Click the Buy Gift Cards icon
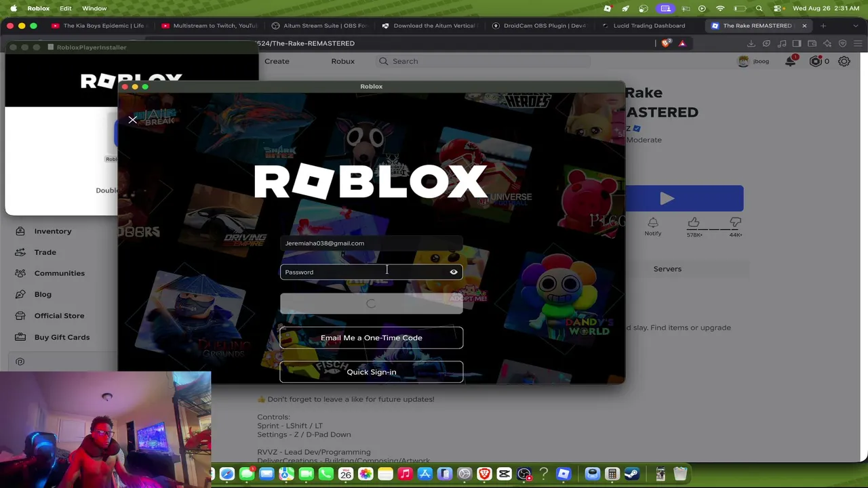 point(20,337)
